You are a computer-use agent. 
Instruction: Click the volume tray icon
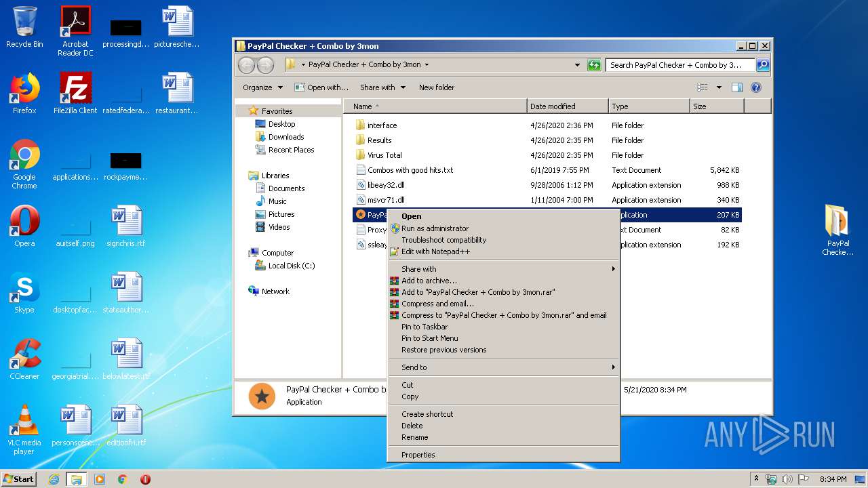(787, 479)
